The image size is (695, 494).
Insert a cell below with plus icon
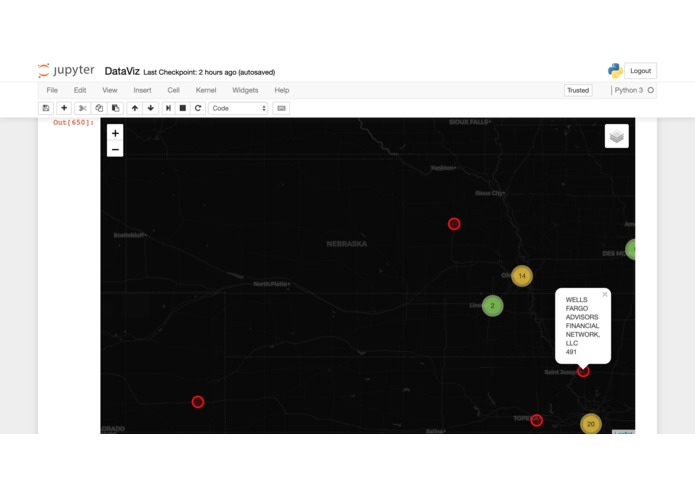click(x=64, y=108)
